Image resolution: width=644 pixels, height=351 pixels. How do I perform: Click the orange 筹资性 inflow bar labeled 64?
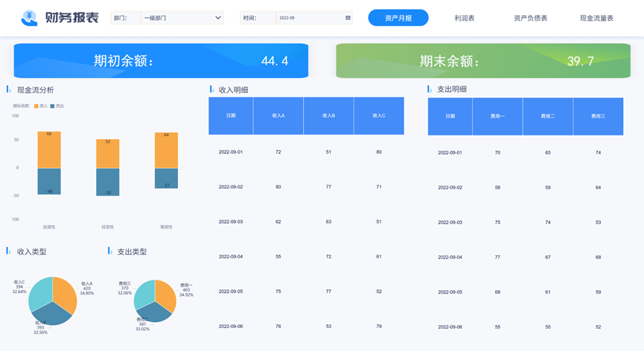166,150
